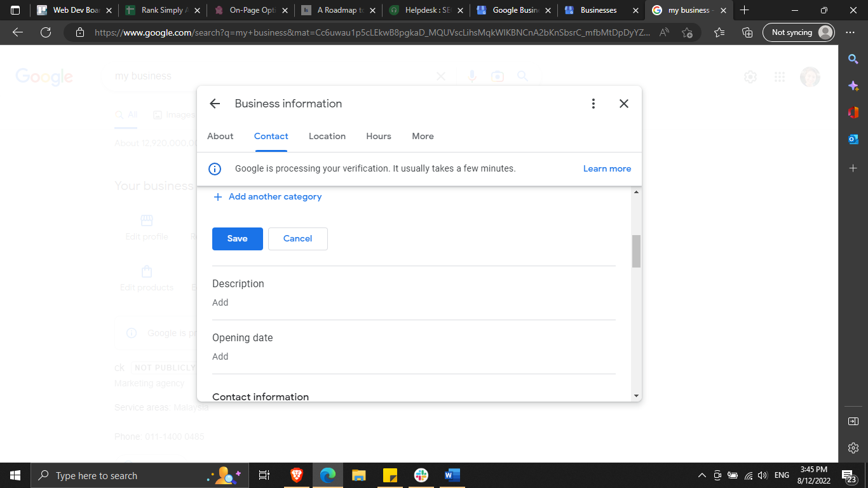This screenshot has width=868, height=488.
Task: Open the More tab
Action: click(423, 136)
